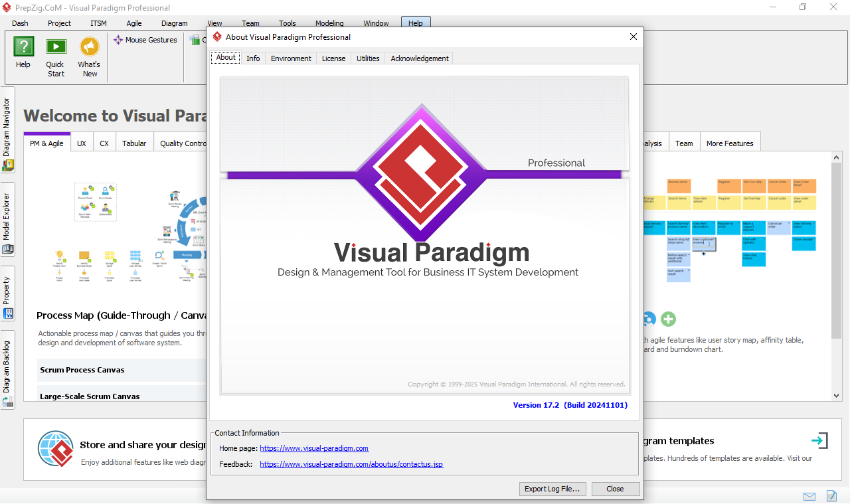The height and width of the screenshot is (504, 850).
Task: Open the Modeling menu
Action: [329, 23]
